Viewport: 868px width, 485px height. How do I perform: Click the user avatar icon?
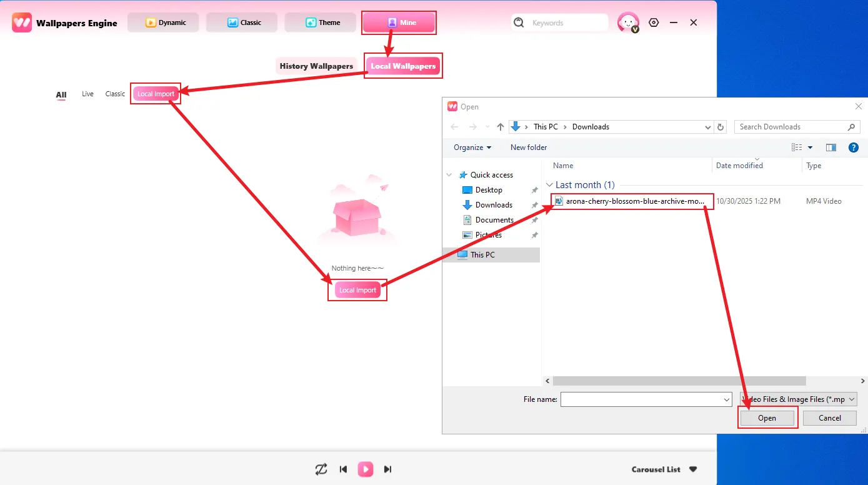pos(627,22)
